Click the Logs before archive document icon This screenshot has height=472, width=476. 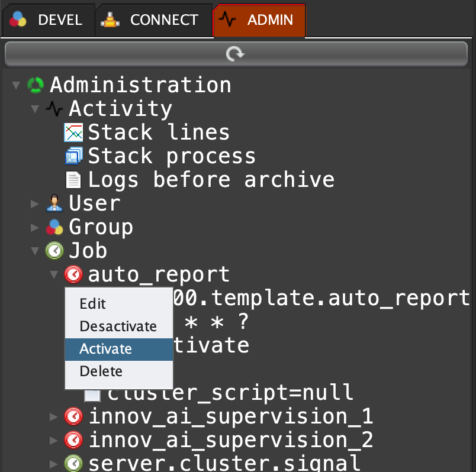click(x=73, y=180)
